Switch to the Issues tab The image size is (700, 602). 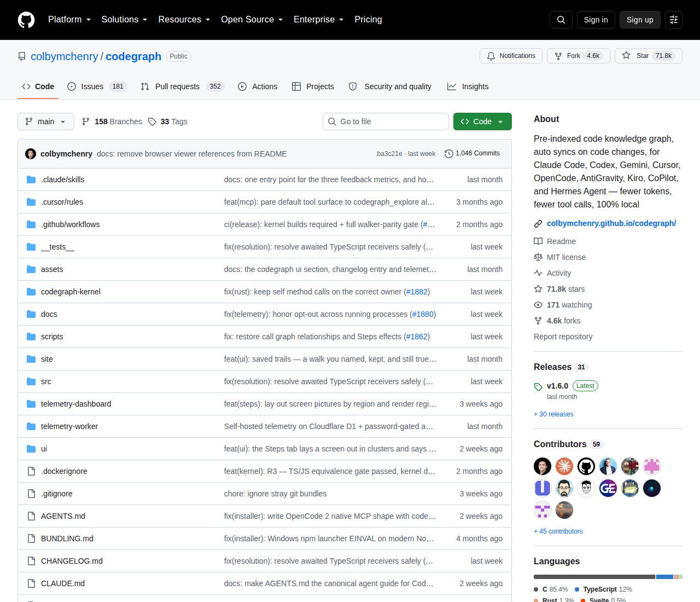coord(97,86)
